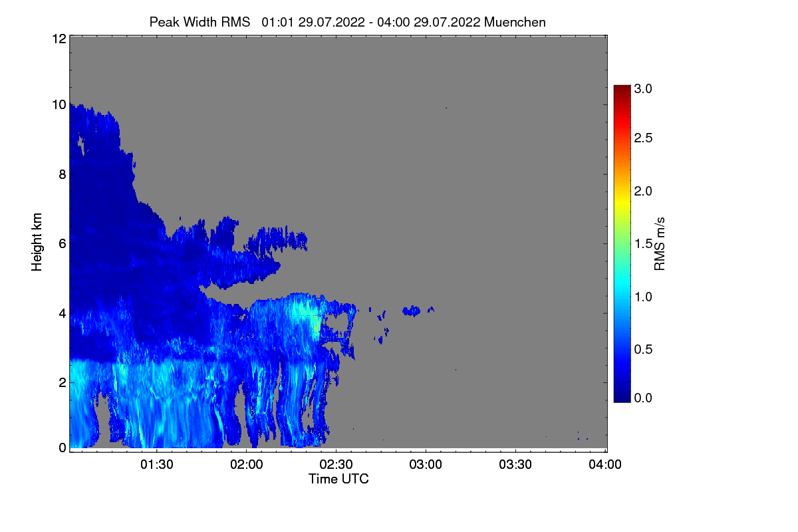Click the '01:30' time axis label

[x=156, y=465]
